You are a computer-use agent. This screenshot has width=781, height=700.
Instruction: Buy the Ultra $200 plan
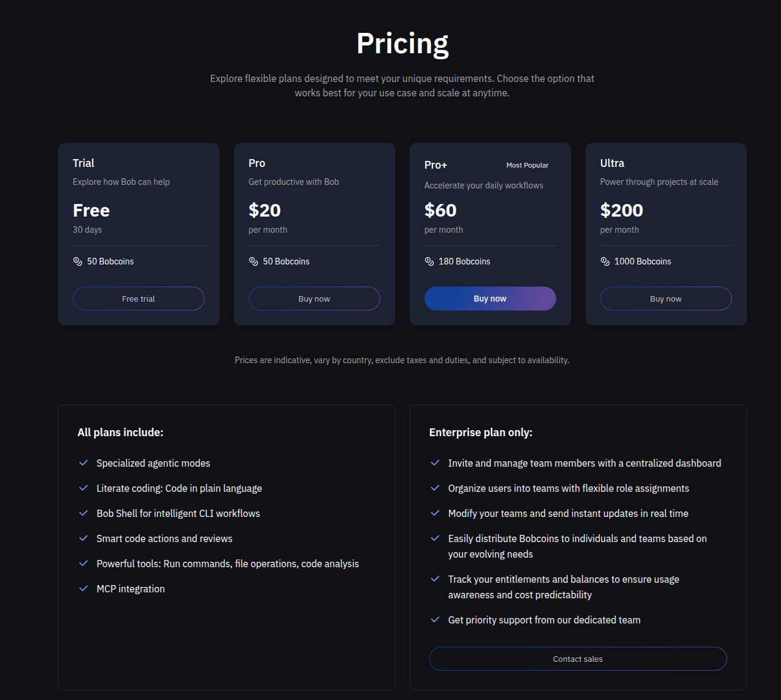click(x=666, y=299)
